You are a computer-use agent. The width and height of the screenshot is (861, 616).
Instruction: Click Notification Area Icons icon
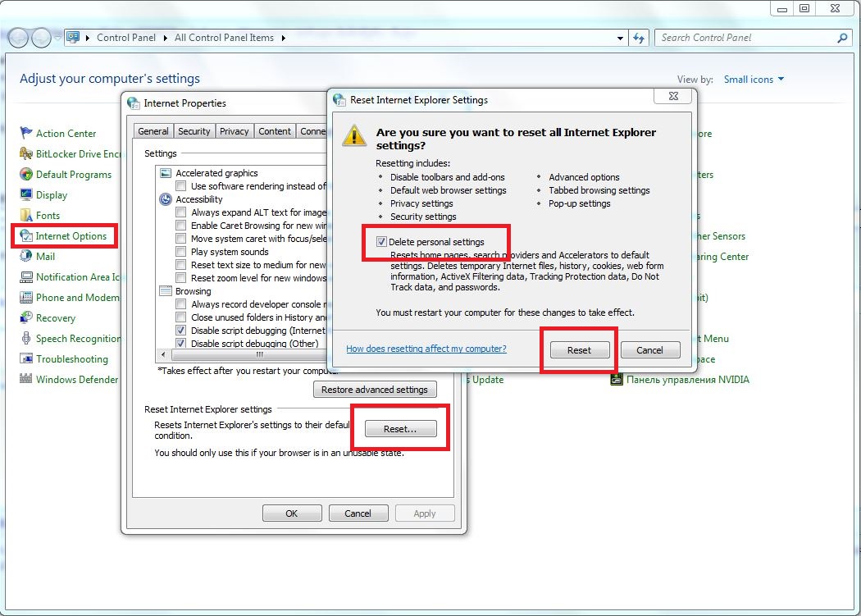pos(25,277)
